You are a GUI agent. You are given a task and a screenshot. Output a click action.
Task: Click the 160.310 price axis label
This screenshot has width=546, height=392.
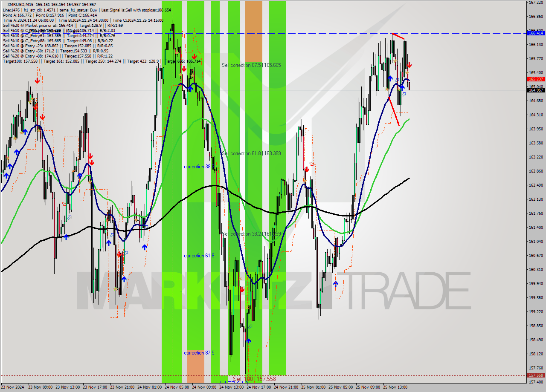[x=536, y=269]
